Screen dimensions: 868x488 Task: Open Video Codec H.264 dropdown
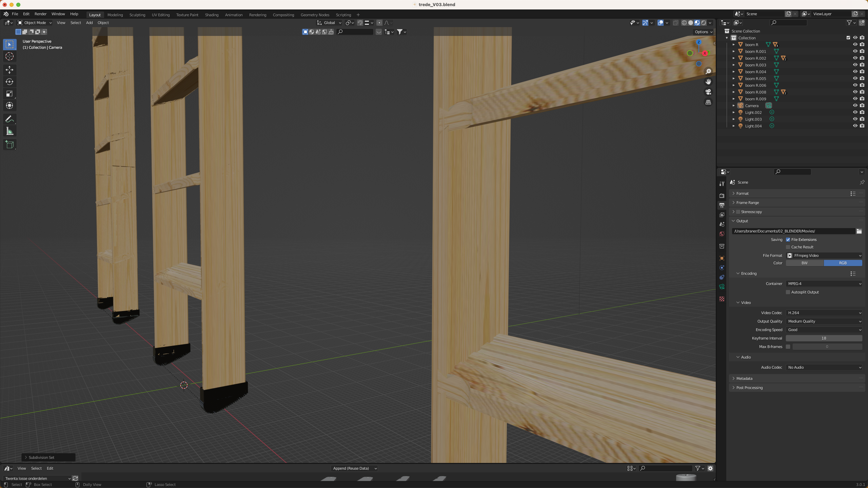(824, 313)
